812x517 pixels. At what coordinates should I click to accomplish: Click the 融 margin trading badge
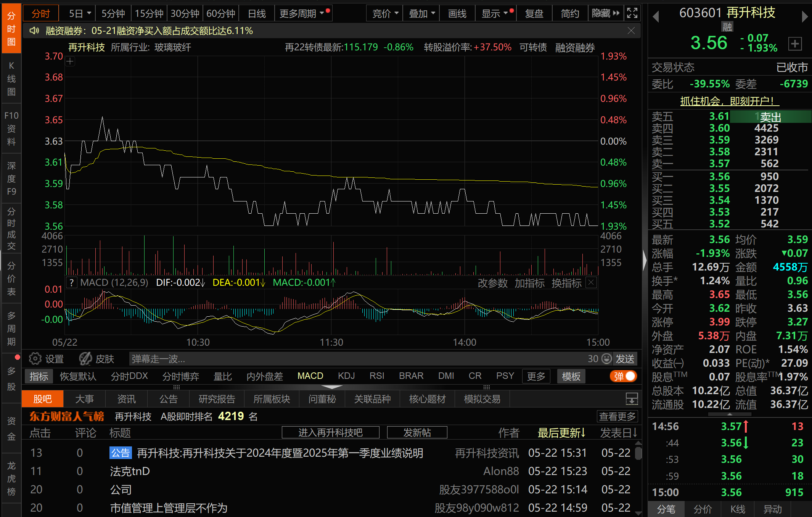click(727, 27)
